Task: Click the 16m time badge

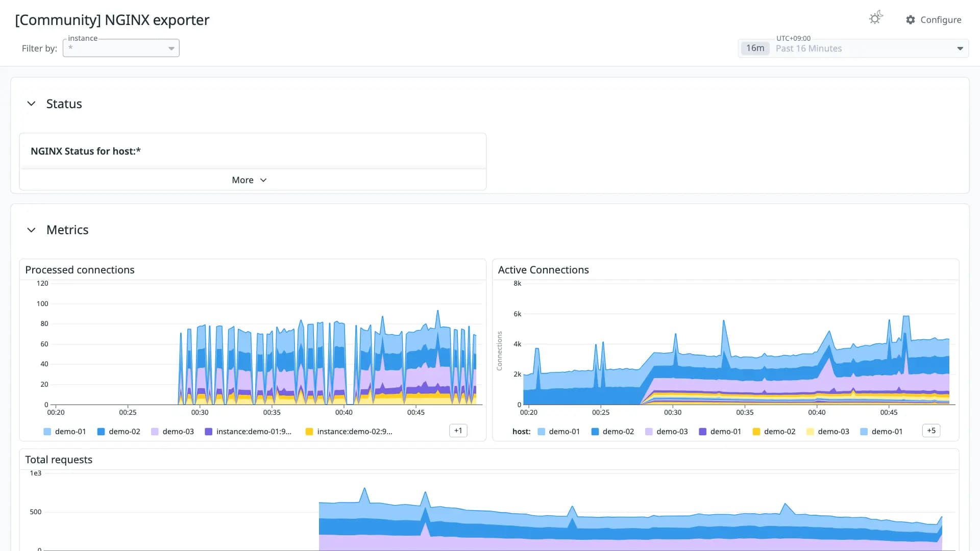Action: (755, 48)
